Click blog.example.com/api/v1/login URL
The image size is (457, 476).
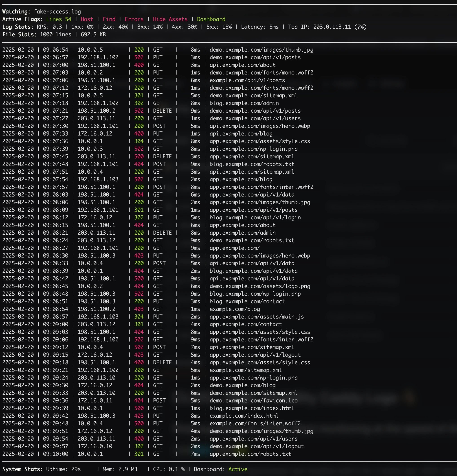[x=255, y=218]
